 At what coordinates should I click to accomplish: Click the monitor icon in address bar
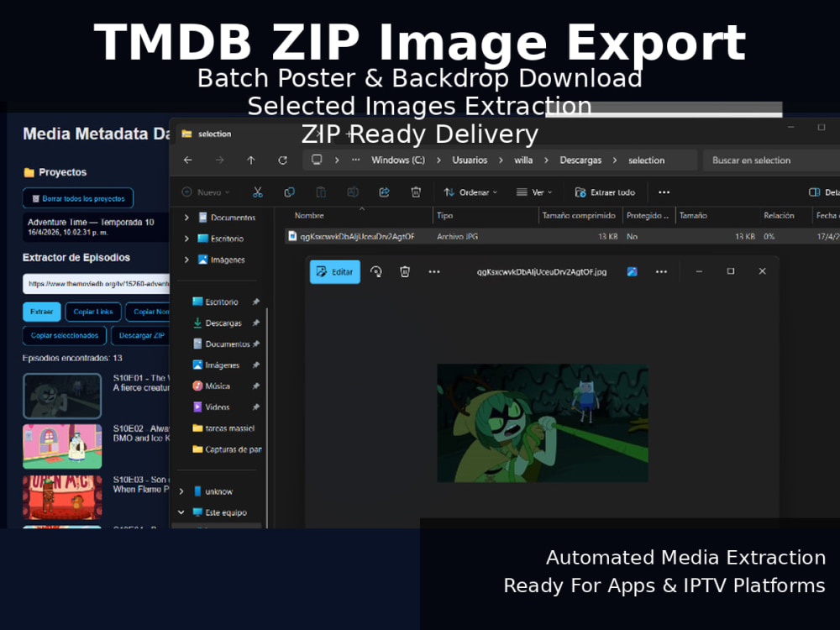(317, 160)
